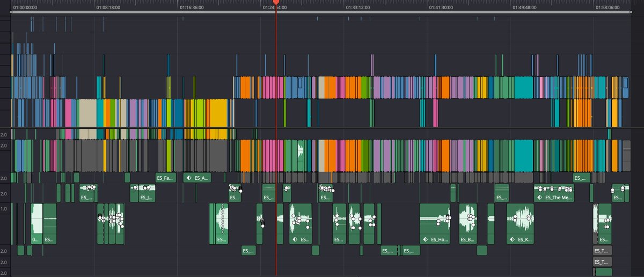
Task: Click the keyframe diamond icon on ES_A clip
Action: click(x=188, y=178)
